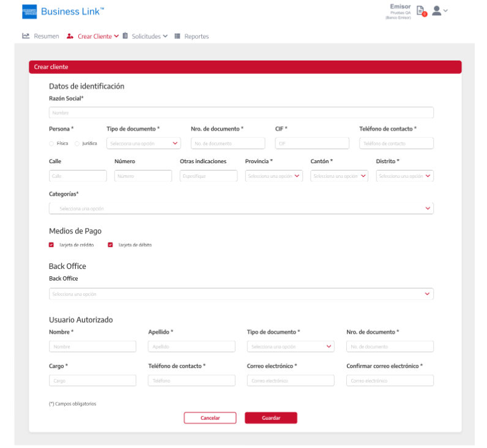Select the Física persona radio button
This screenshot has width=487, height=448.
[x=51, y=144]
